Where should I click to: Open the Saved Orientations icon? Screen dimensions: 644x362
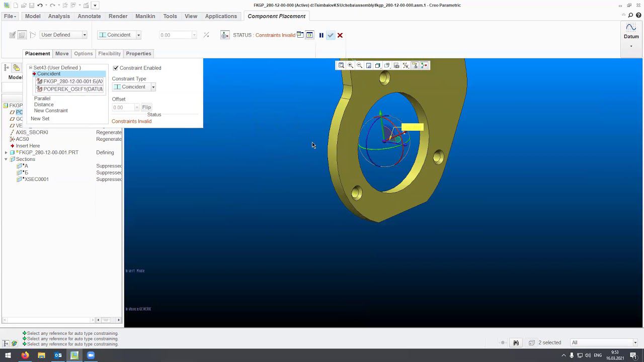tap(387, 65)
